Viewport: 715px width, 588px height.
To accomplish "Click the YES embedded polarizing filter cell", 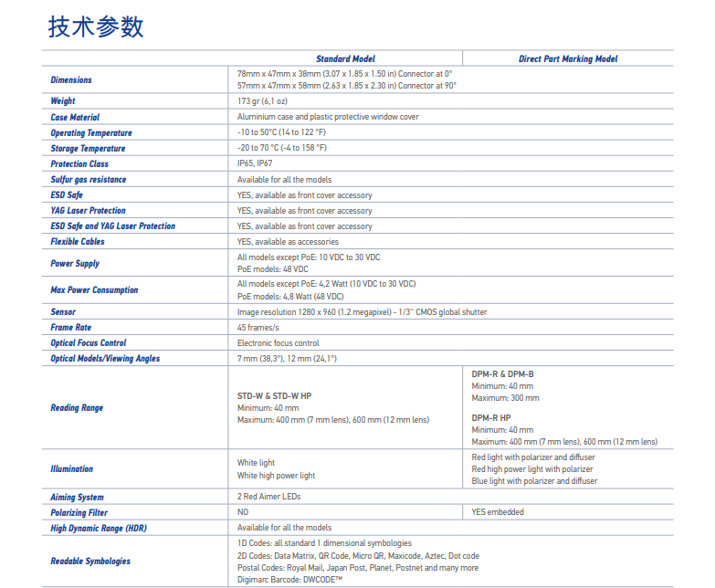I will pos(498,512).
